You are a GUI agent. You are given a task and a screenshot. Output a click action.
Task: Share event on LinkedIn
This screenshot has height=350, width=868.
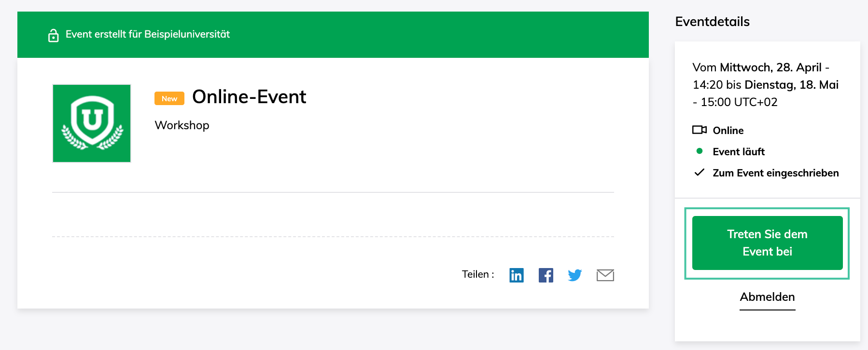pos(516,275)
